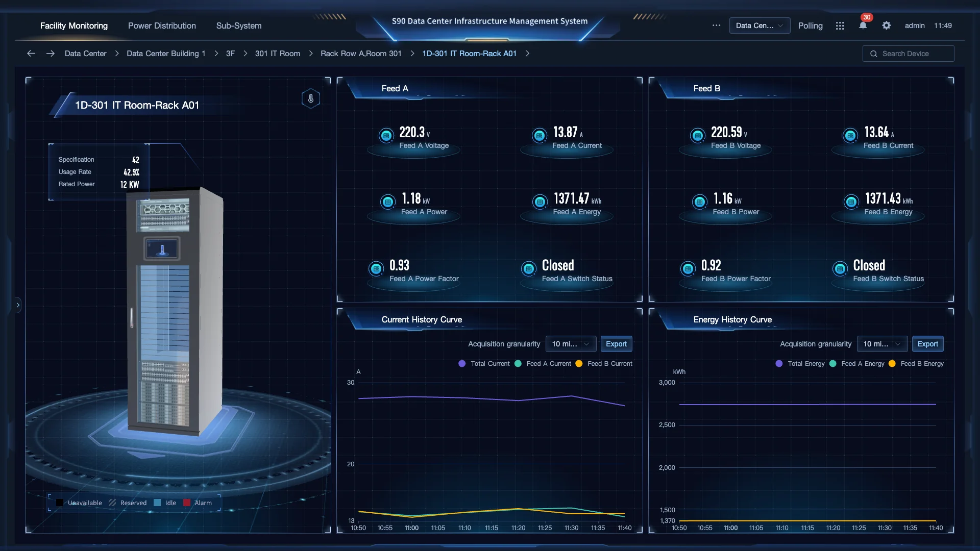Viewport: 980px width, 551px height.
Task: Switch to the Power Distribution tab
Action: pos(162,26)
